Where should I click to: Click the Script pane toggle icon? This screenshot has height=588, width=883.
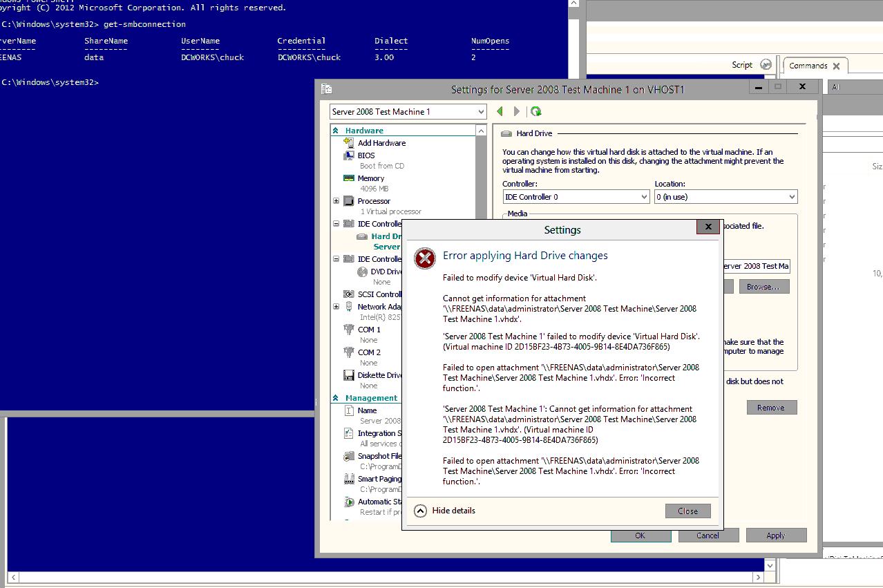click(766, 65)
